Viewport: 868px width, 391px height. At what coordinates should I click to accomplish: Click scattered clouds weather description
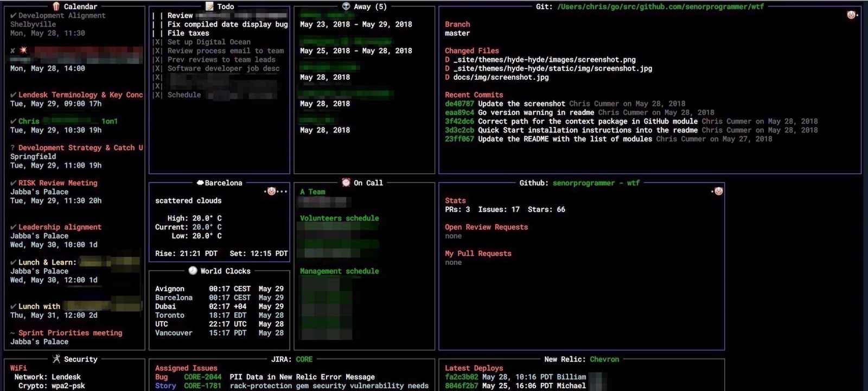188,200
